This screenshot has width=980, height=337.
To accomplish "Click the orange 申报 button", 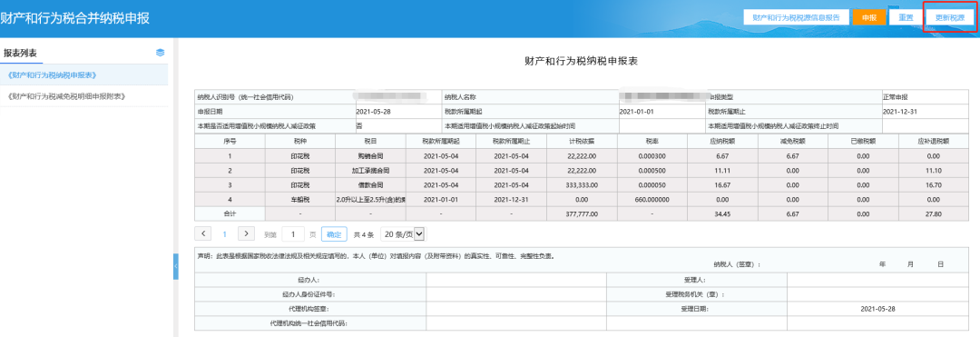I will 868,17.
